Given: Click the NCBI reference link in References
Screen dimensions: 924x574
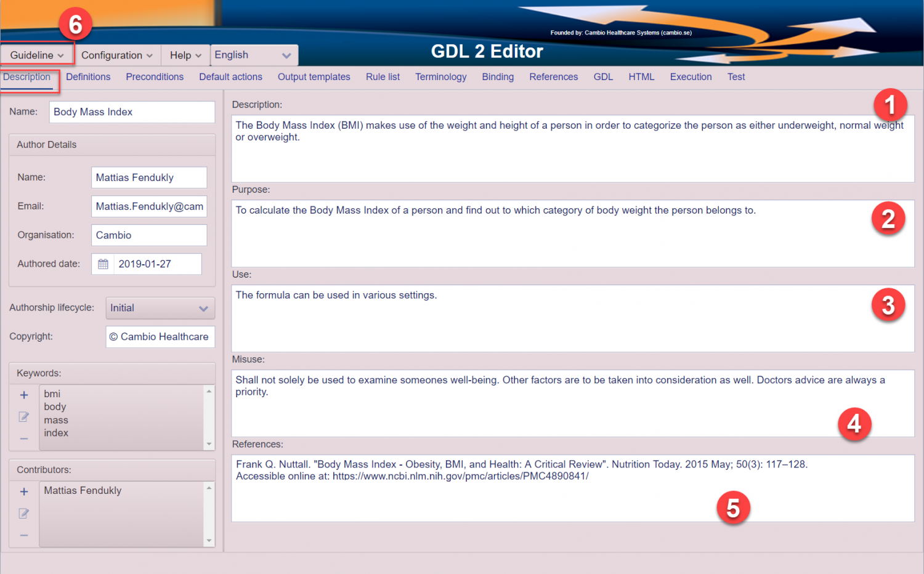Looking at the screenshot, I should [x=461, y=475].
